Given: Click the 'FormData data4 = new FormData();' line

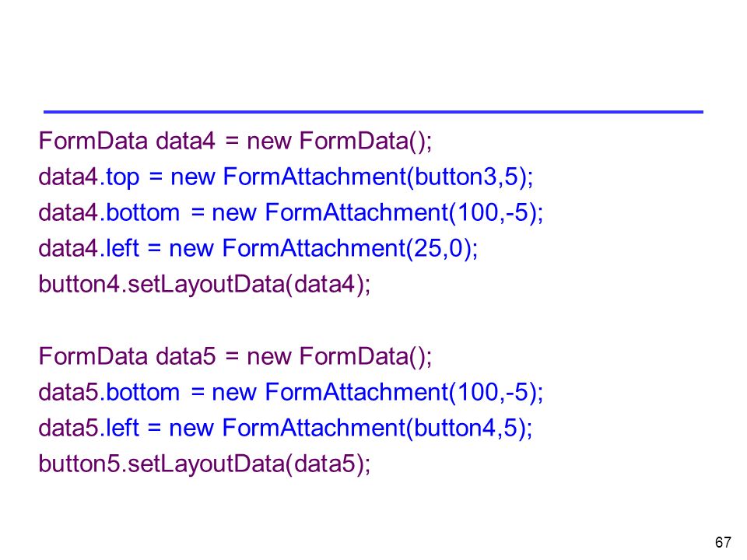Looking at the screenshot, I should pyautogui.click(x=235, y=142).
